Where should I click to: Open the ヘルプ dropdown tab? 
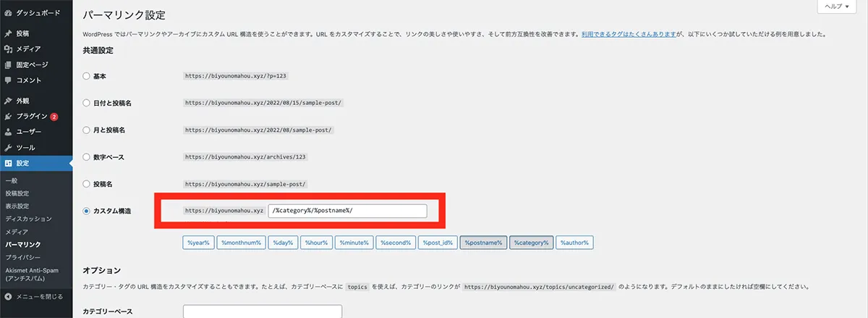tap(838, 6)
